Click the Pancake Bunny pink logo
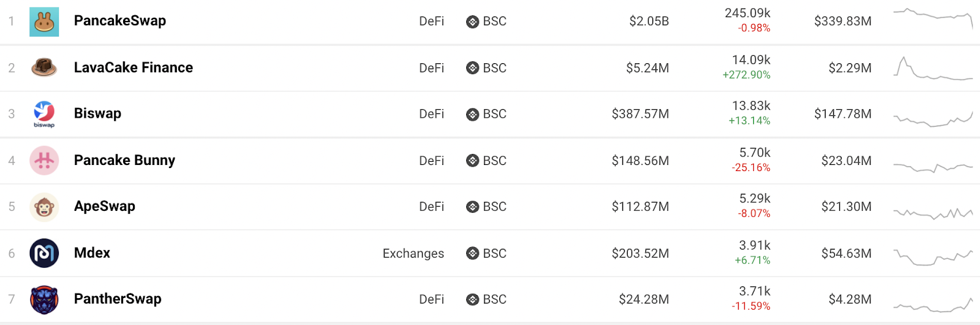980x325 pixels. coord(44,161)
